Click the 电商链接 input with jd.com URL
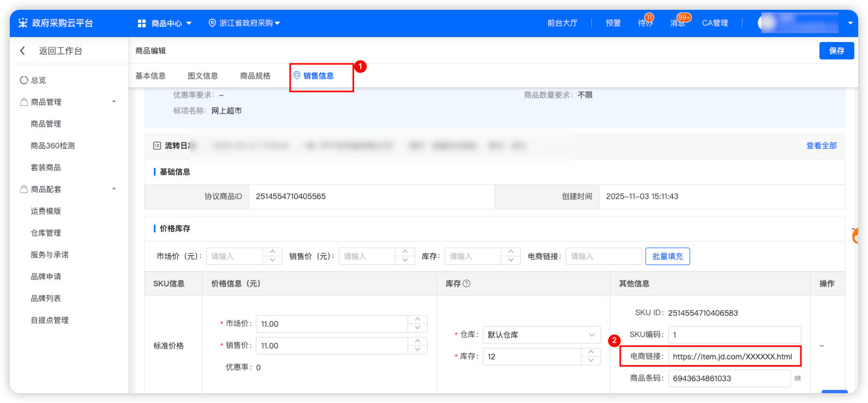 coord(734,357)
